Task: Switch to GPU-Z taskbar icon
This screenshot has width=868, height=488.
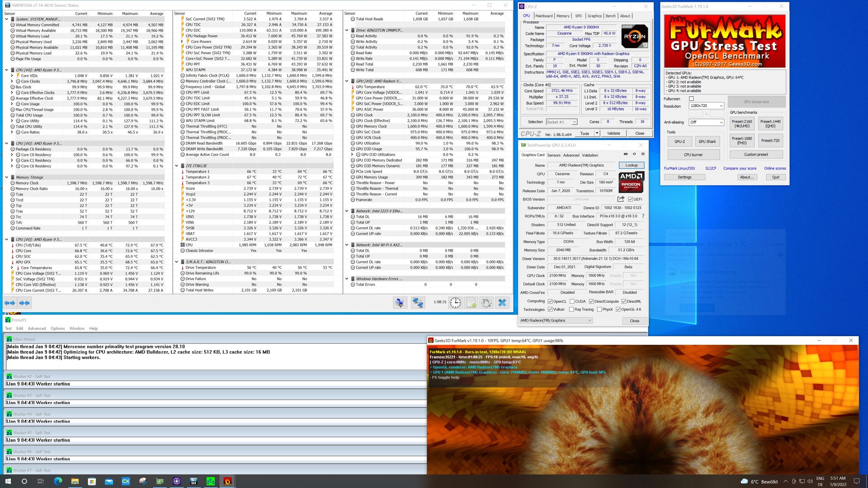Action: click(160, 481)
